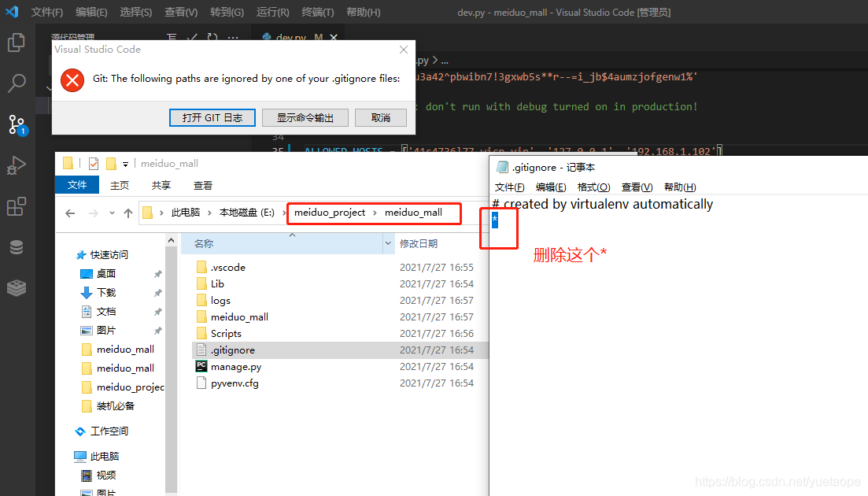Select 桌面 in navigation pane
This screenshot has width=868, height=496.
pos(105,273)
